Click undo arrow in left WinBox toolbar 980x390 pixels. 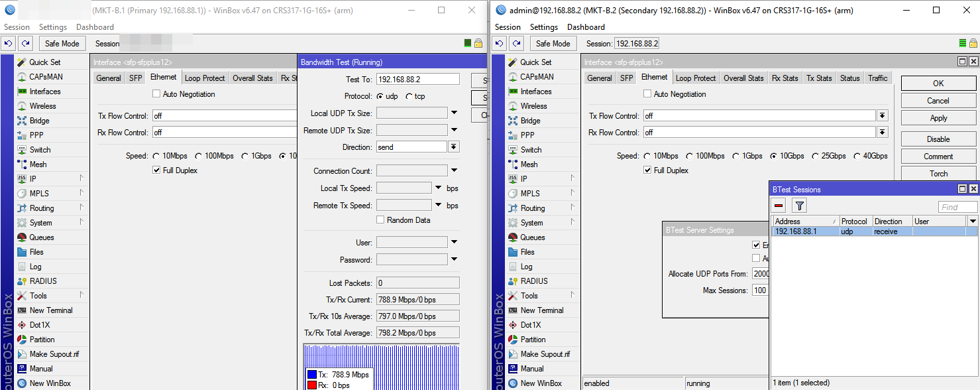pos(8,44)
